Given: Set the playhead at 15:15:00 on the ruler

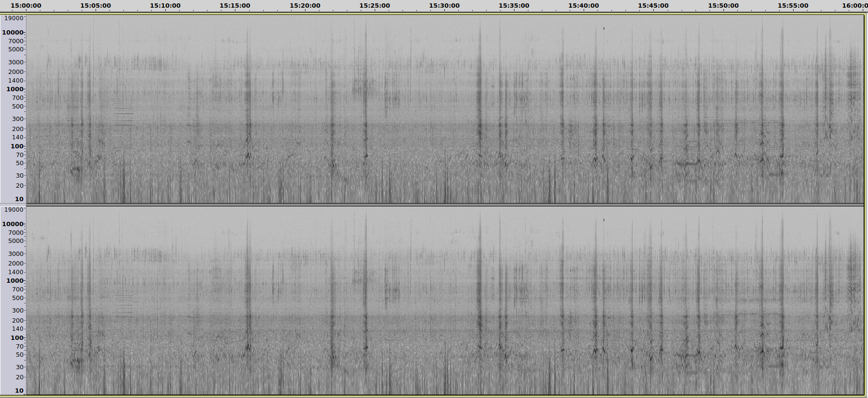Looking at the screenshot, I should coord(235,6).
